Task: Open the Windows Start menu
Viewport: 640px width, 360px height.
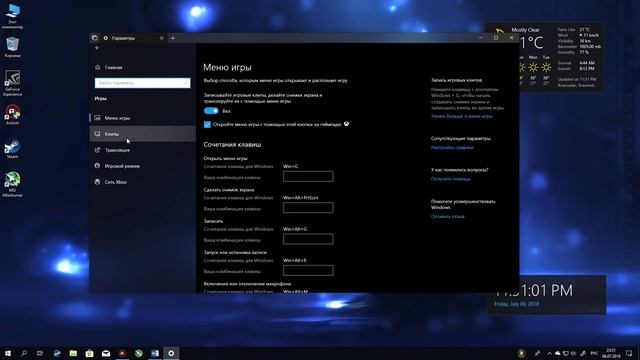Action: point(8,353)
